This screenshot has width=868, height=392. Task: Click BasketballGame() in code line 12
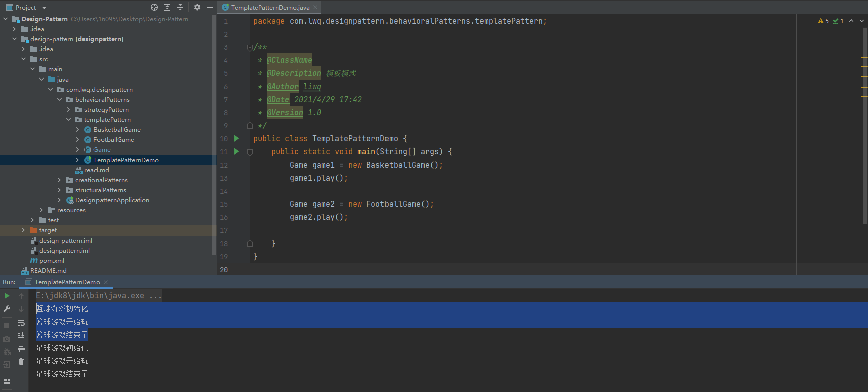coord(403,165)
